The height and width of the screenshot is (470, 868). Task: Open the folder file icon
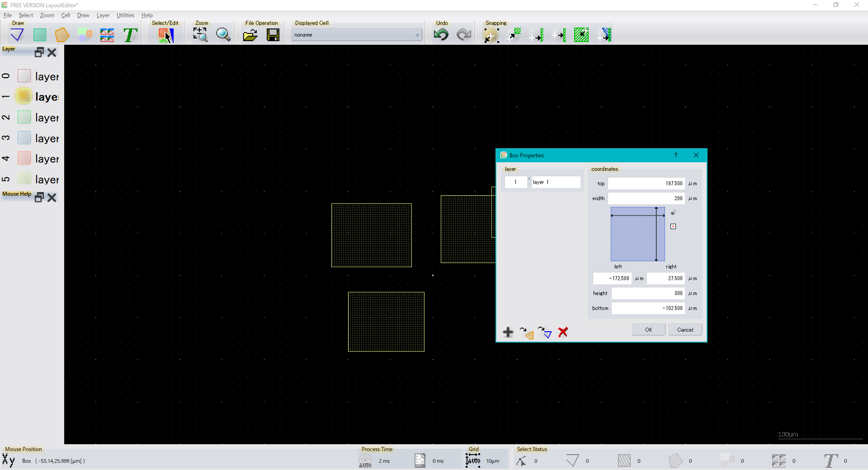point(250,35)
